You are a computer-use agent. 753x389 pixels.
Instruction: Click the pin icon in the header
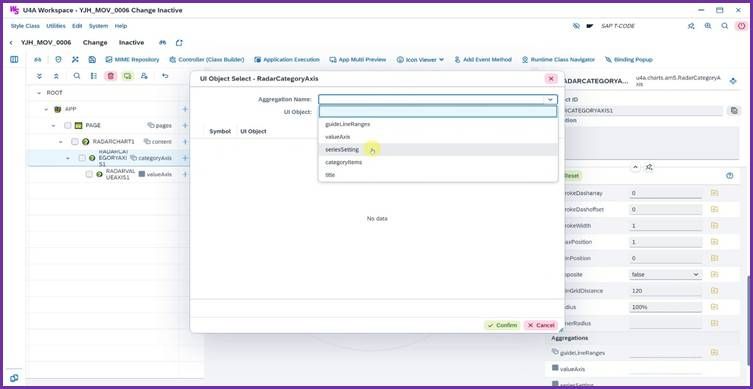pos(691,26)
